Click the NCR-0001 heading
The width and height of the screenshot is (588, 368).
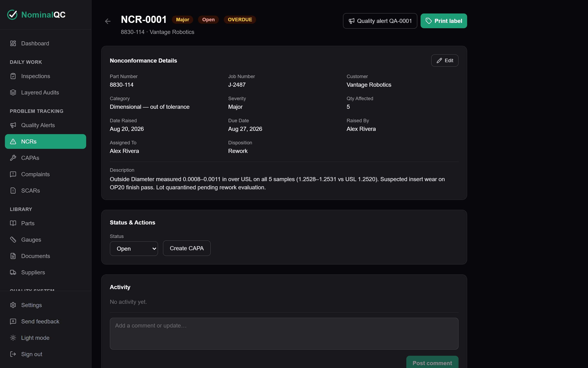point(144,19)
